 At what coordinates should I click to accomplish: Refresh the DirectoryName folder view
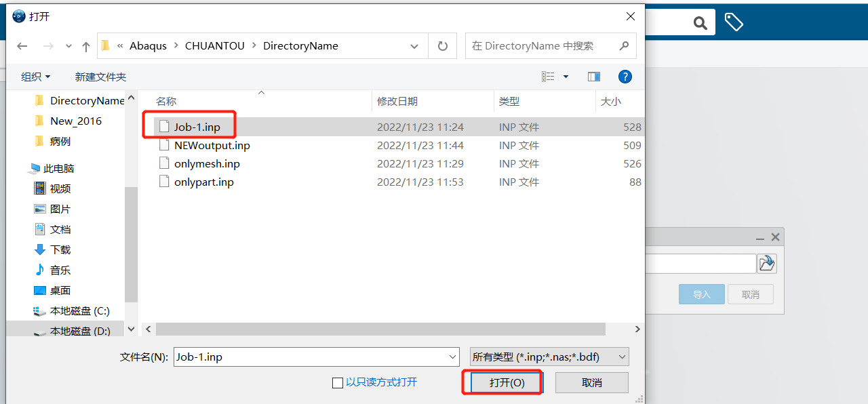click(x=441, y=45)
